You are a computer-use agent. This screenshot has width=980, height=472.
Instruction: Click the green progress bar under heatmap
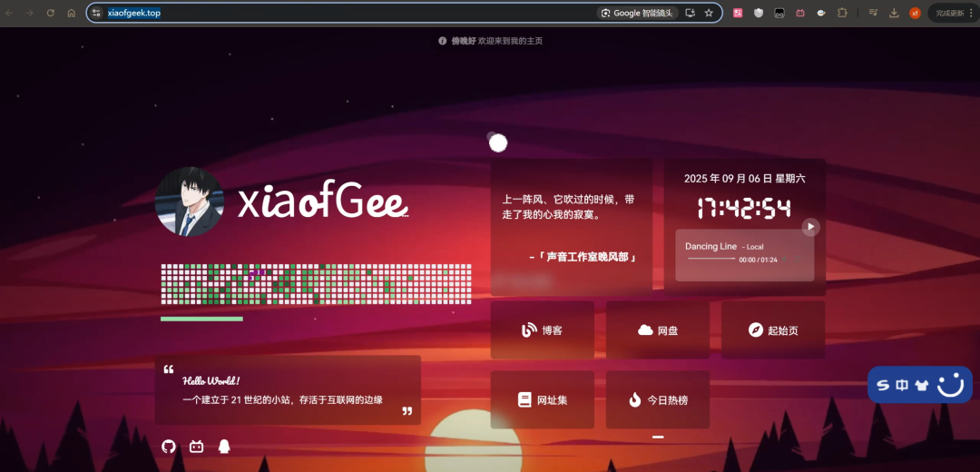coord(201,319)
